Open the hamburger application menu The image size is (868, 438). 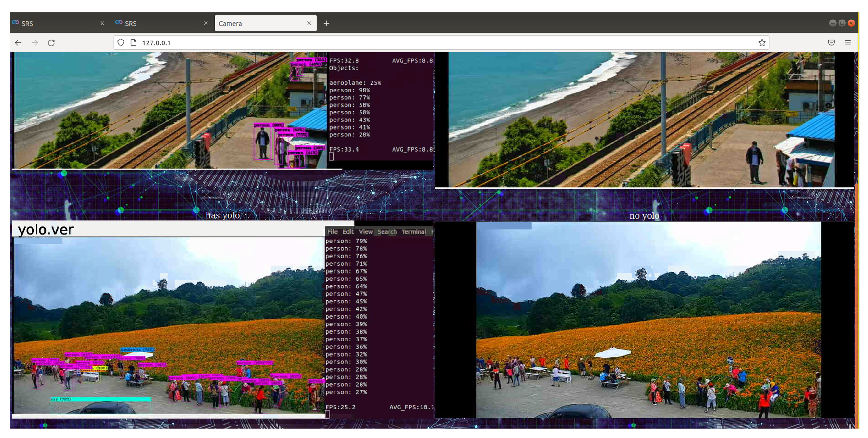848,43
